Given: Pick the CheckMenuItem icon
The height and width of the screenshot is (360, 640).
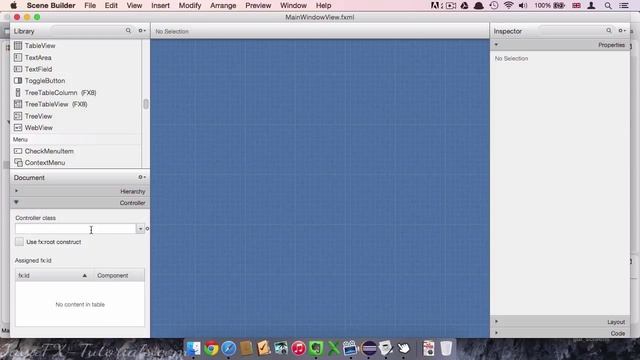Looking at the screenshot, I should pyautogui.click(x=18, y=151).
